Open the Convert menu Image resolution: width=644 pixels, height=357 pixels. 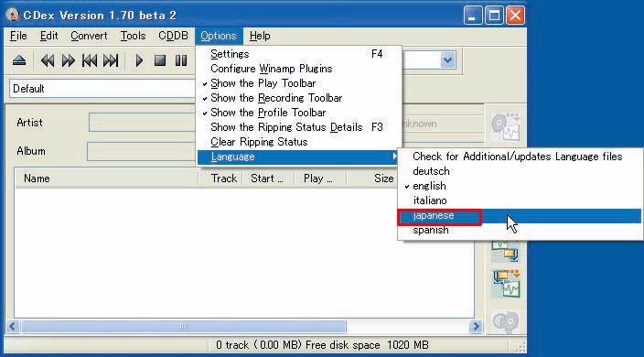89,36
